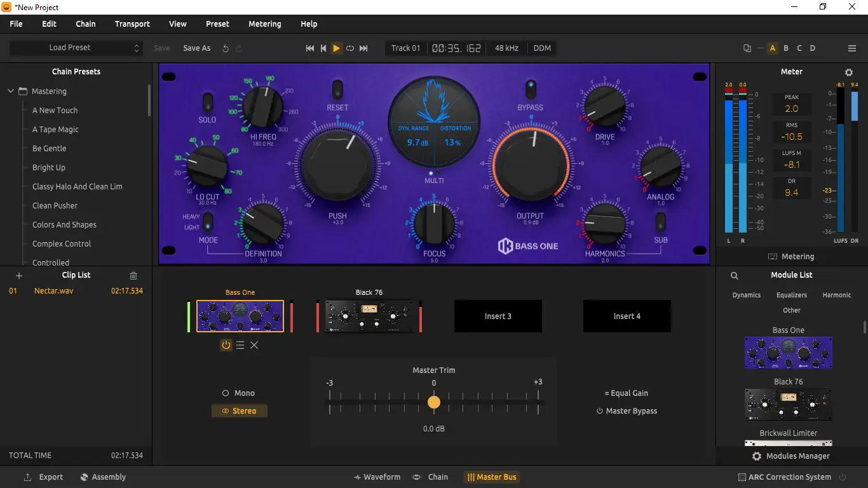Skip to the end of the track
868x488 pixels.
[x=363, y=48]
